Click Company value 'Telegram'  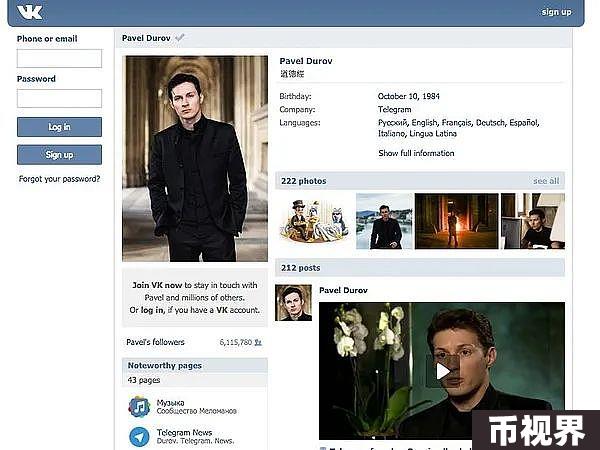point(395,109)
